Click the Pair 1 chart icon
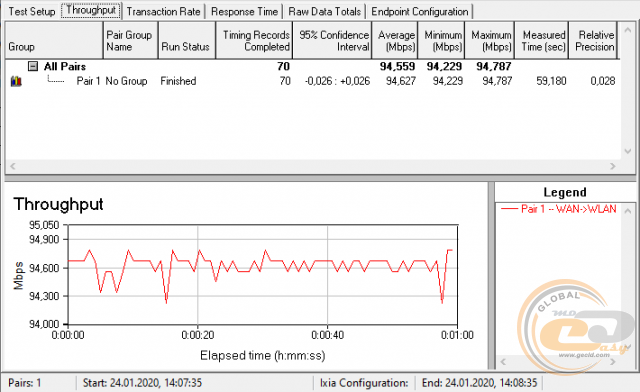The image size is (640, 392). [16, 81]
